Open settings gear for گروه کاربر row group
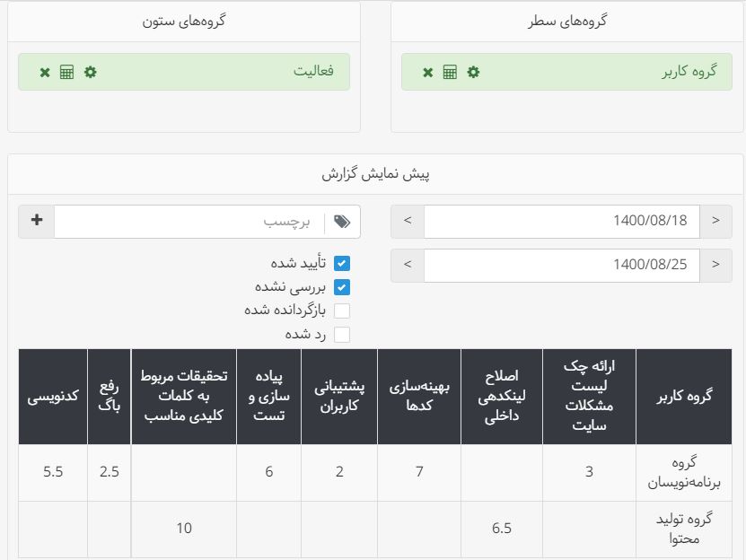 (473, 72)
